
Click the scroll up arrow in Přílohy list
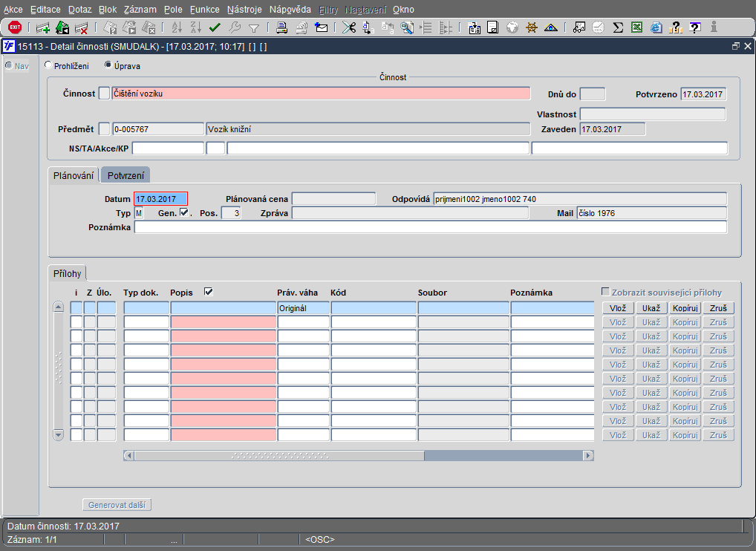tap(59, 307)
